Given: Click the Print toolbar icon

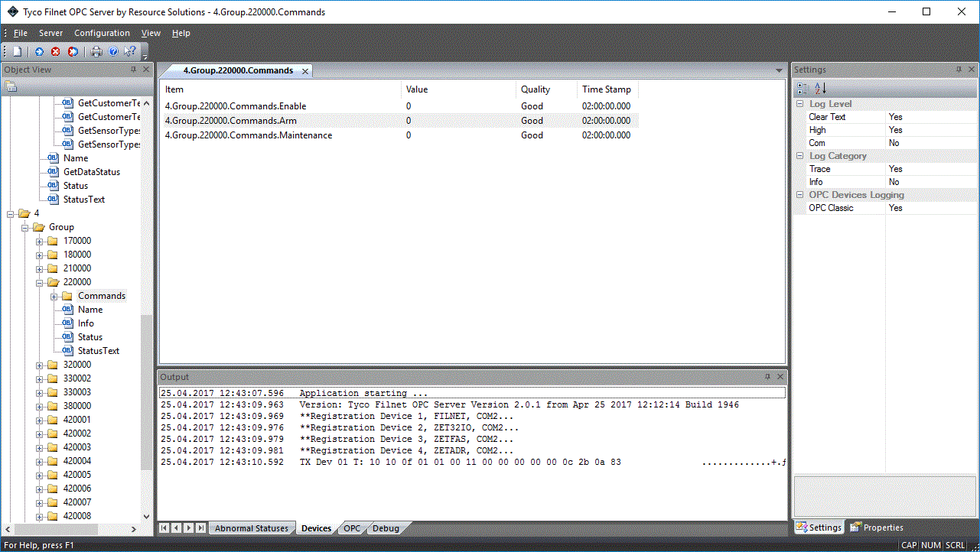Looking at the screenshot, I should [96, 51].
